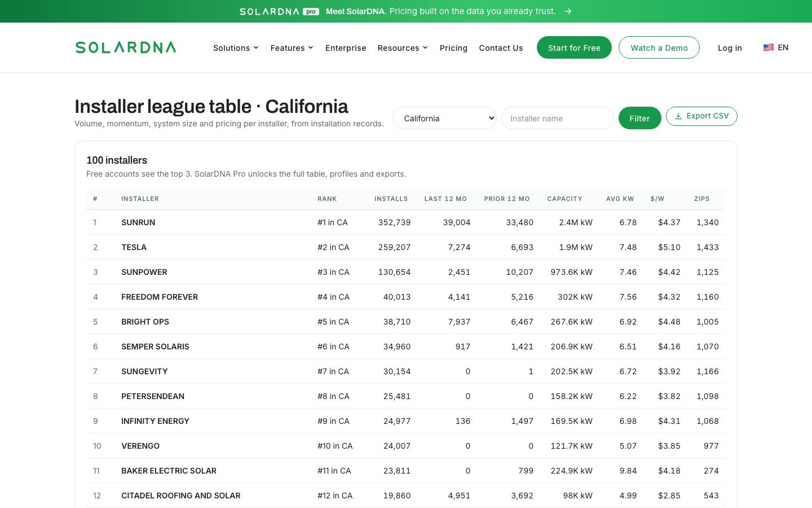Image resolution: width=812 pixels, height=508 pixels.
Task: Click the US flag language icon
Action: click(x=769, y=47)
